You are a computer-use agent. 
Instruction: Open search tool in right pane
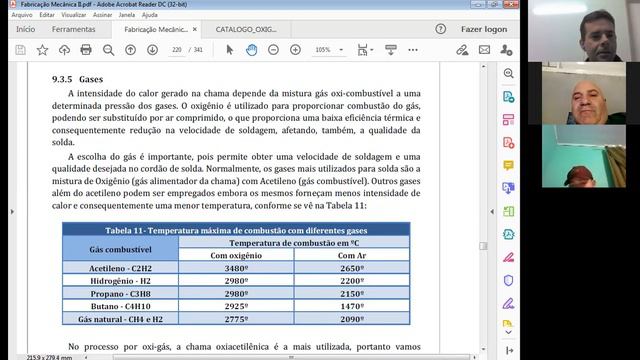click(x=508, y=73)
